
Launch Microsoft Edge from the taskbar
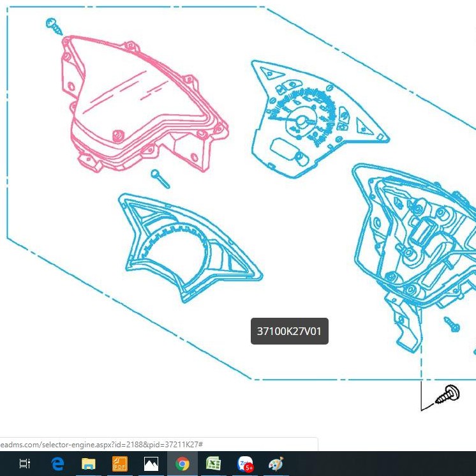[x=57, y=464]
